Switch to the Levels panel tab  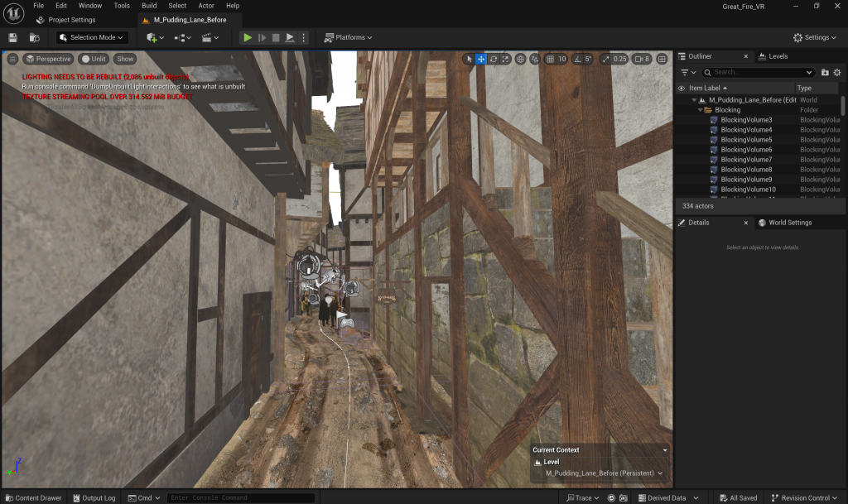click(x=773, y=56)
